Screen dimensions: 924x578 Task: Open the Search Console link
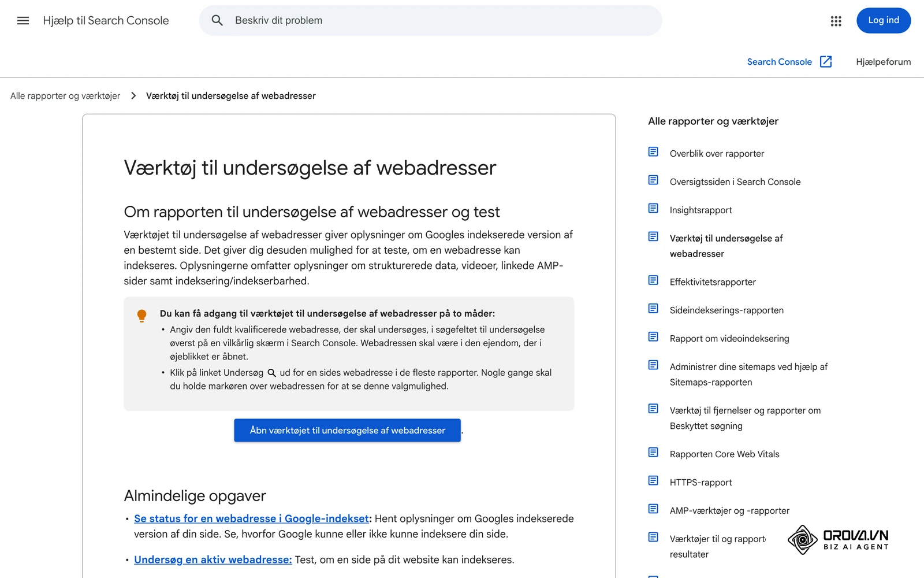point(779,62)
